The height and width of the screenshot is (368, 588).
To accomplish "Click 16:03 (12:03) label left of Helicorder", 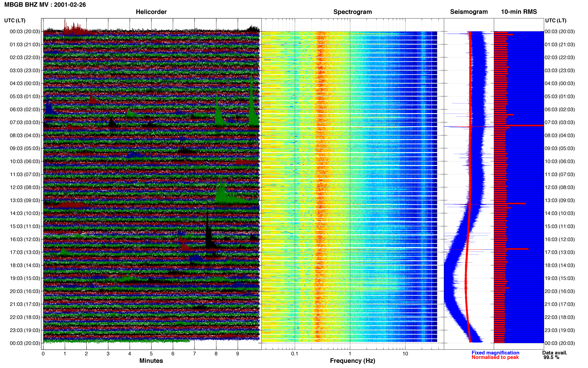I will (x=25, y=239).
